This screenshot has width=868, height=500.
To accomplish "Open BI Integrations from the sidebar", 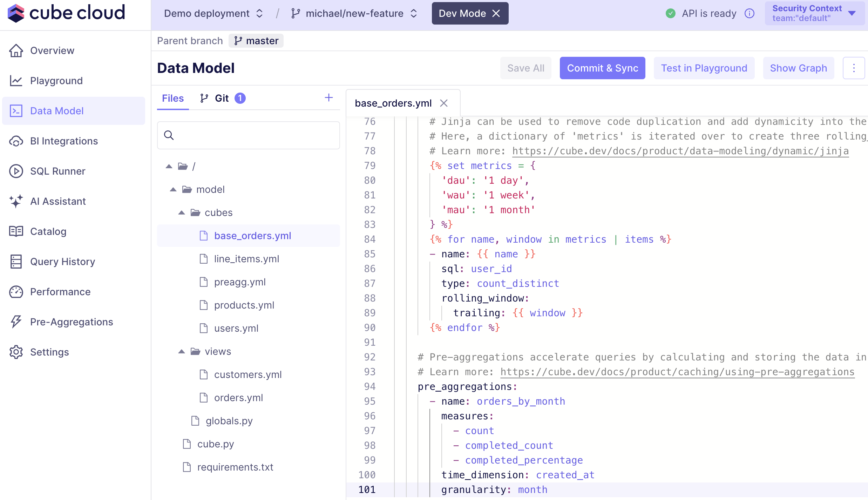I will pos(64,141).
